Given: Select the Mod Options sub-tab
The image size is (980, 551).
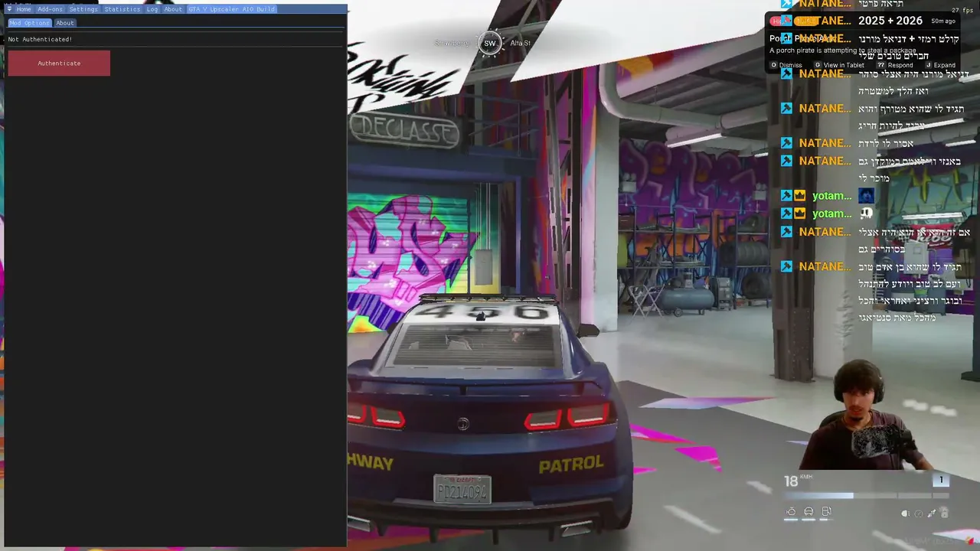Looking at the screenshot, I should (x=29, y=23).
